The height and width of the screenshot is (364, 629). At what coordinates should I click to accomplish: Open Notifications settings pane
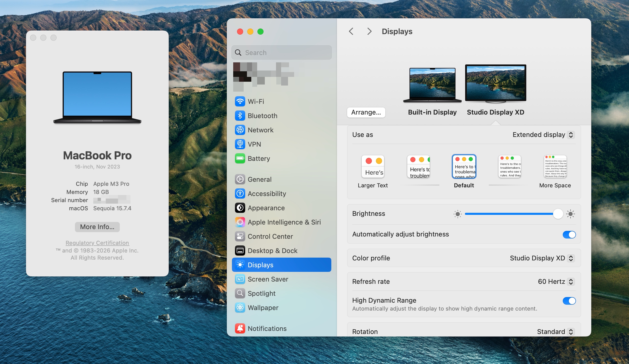click(281, 329)
